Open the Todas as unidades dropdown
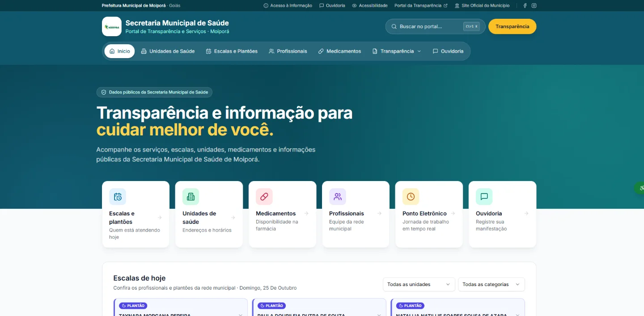This screenshot has height=316, width=644. [x=419, y=284]
